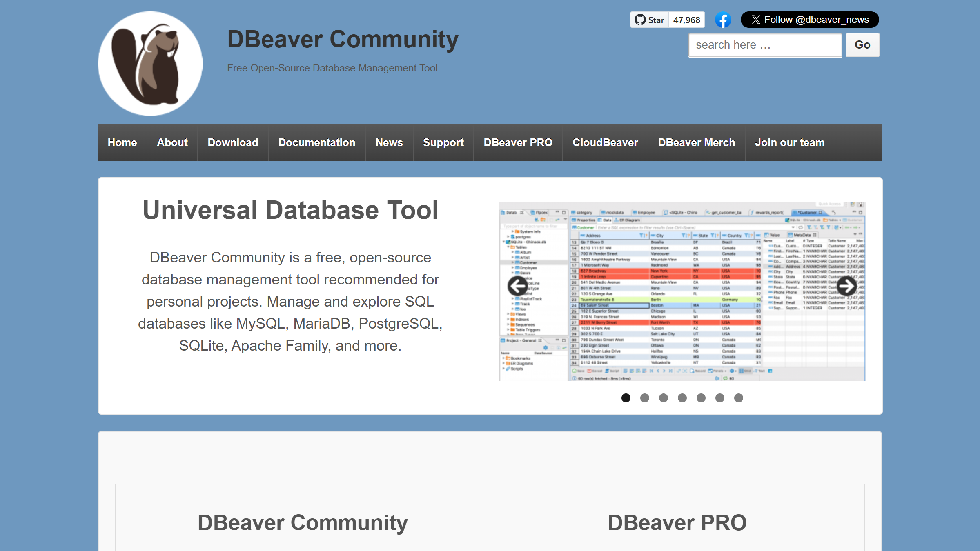Click the GitHub Star button

click(x=649, y=20)
